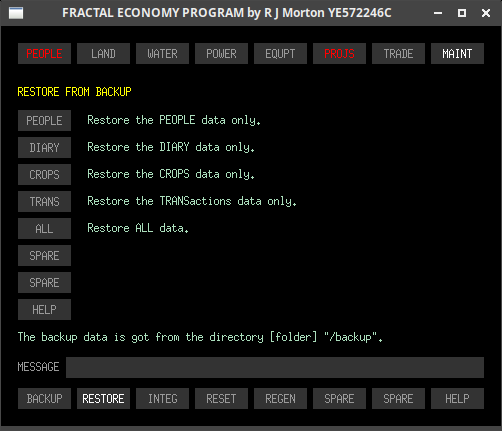Open the PROJS tab
Image resolution: width=502 pixels, height=431 pixels.
click(339, 53)
